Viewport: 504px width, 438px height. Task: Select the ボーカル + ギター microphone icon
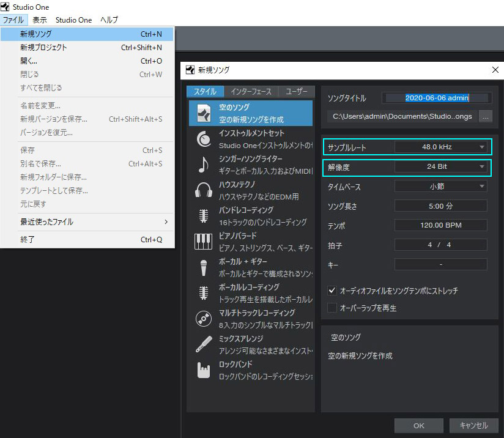pyautogui.click(x=204, y=267)
